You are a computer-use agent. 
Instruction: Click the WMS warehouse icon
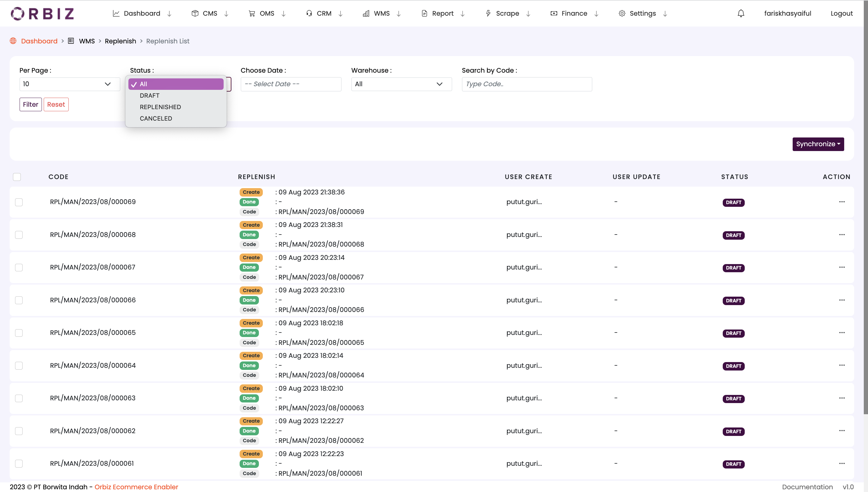(x=366, y=14)
